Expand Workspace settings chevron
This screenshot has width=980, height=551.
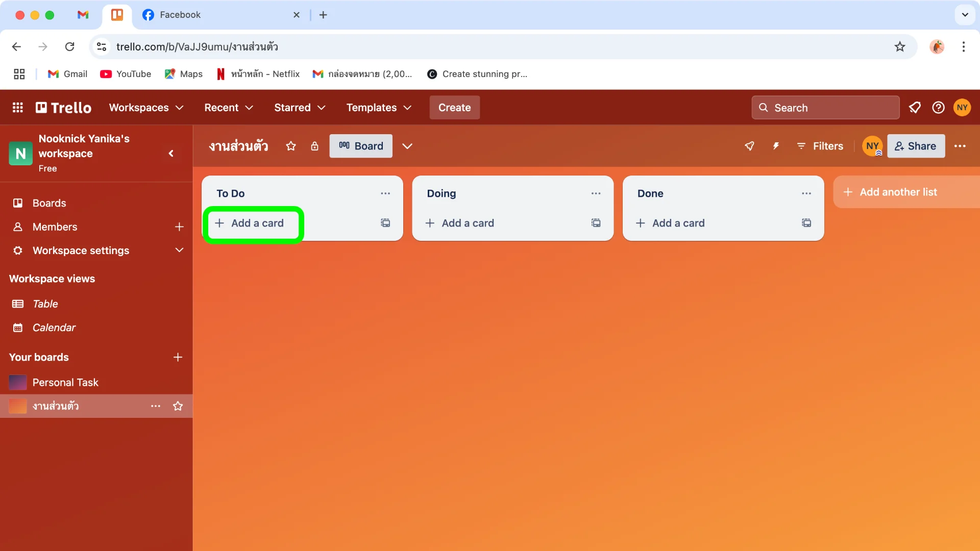179,250
